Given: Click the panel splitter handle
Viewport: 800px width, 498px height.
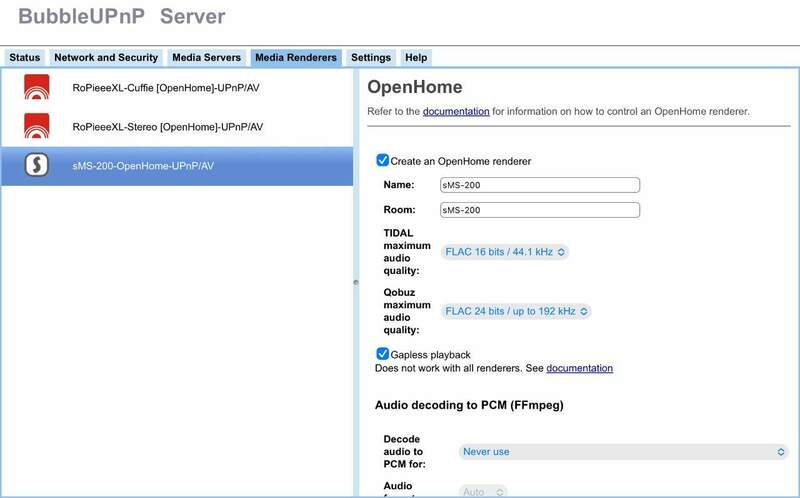Looking at the screenshot, I should point(355,283).
